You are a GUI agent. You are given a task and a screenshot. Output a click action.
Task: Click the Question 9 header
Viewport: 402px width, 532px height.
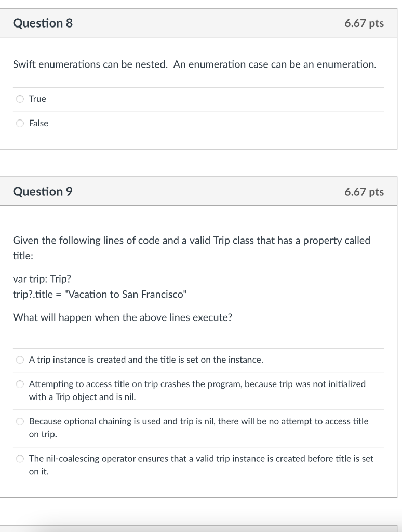[x=43, y=191]
